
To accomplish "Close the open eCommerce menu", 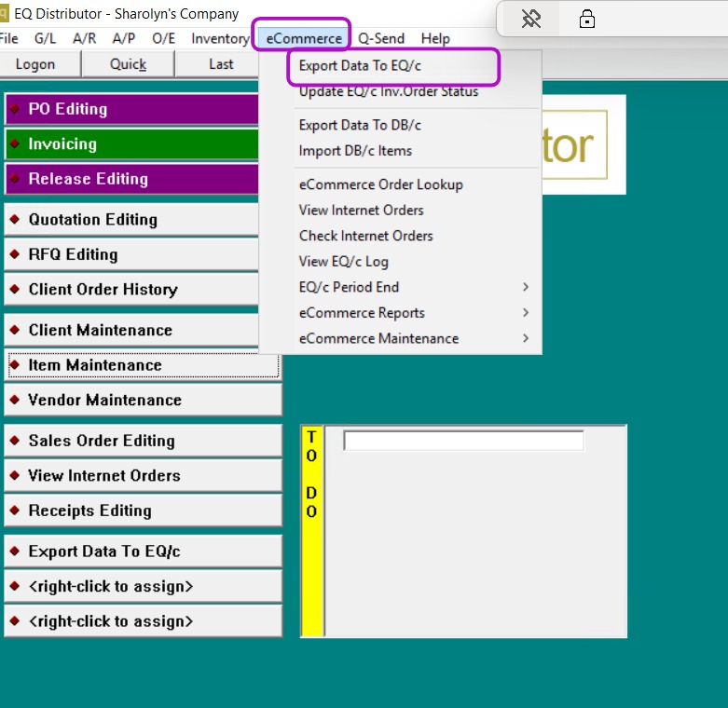I will (304, 38).
